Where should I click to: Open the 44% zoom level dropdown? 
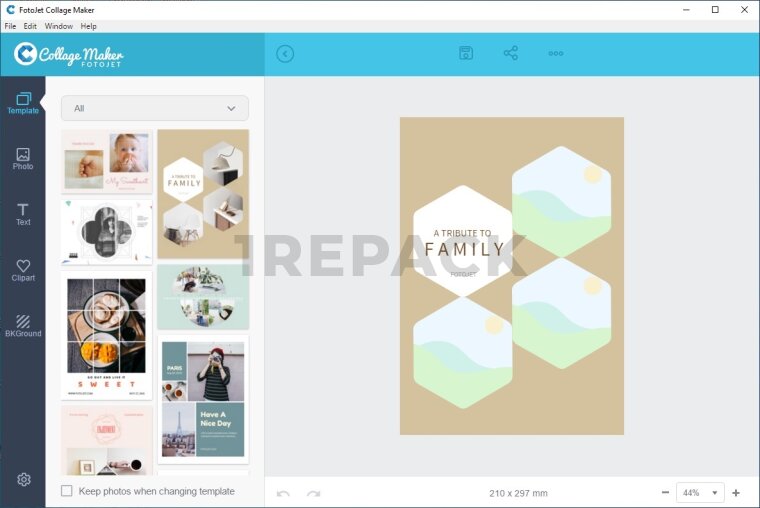(700, 493)
